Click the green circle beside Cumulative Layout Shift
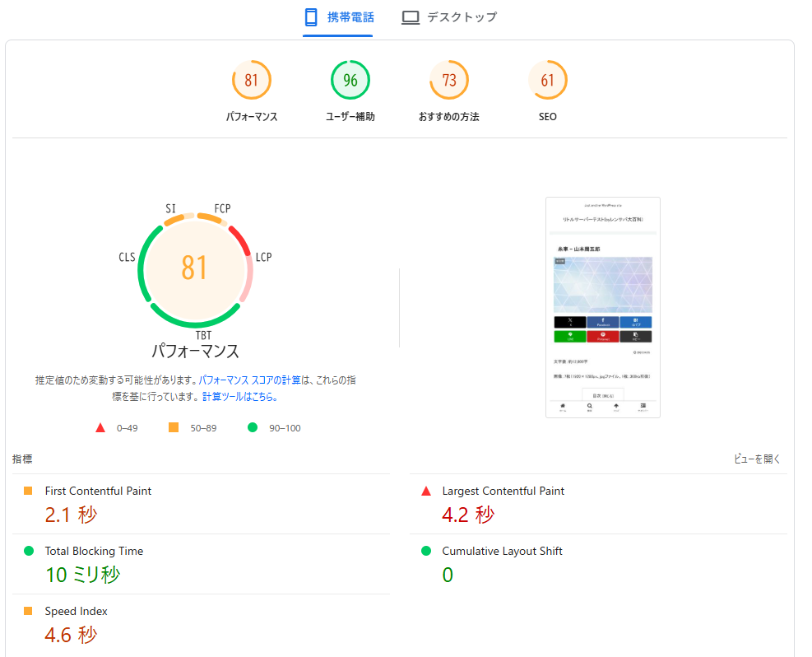 pos(426,551)
